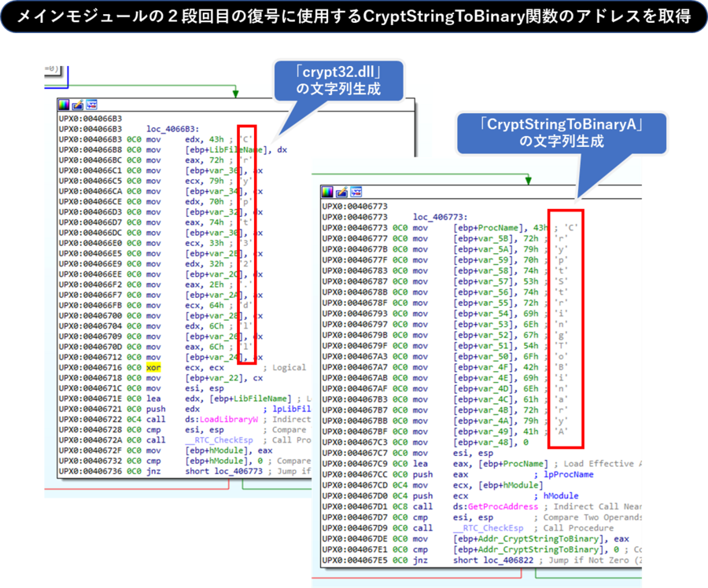Click the lpProcName comment link
Screen dimensions: 708x588
(568, 475)
